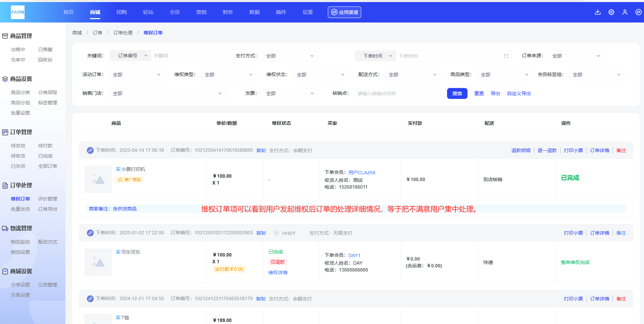The height and width of the screenshot is (324, 644).
Task: Open 小票打印机 product thumbnail
Action: click(x=98, y=179)
